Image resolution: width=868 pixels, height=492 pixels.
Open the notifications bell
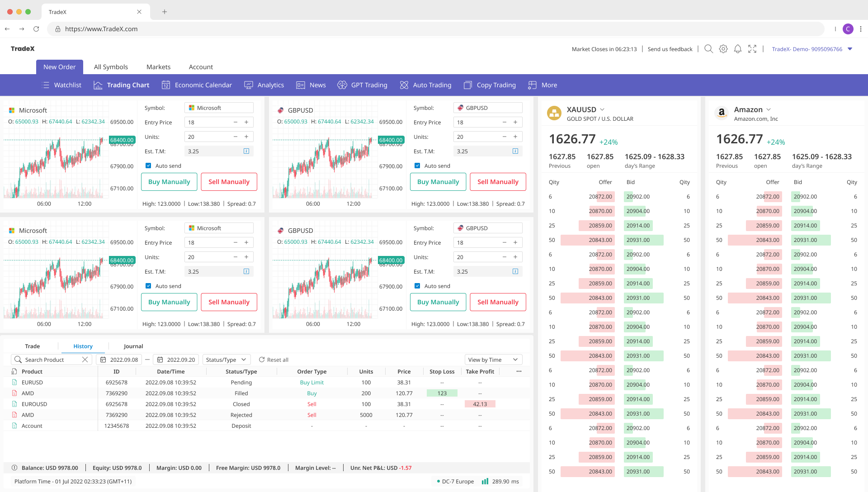pos(738,49)
